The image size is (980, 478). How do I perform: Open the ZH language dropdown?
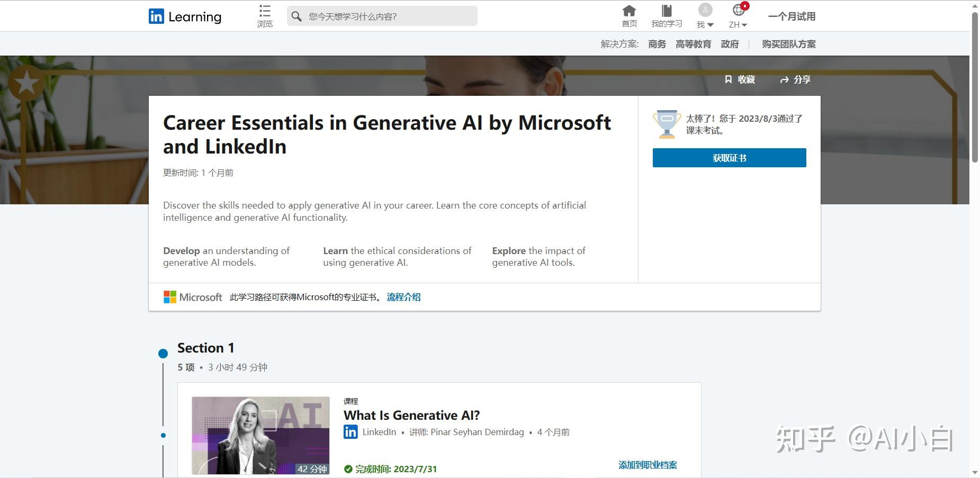coord(737,24)
